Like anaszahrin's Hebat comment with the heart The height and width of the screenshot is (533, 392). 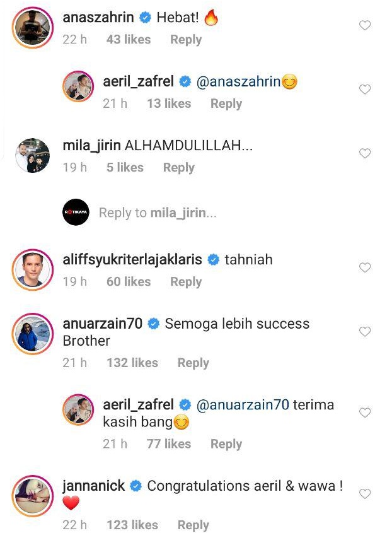365,25
